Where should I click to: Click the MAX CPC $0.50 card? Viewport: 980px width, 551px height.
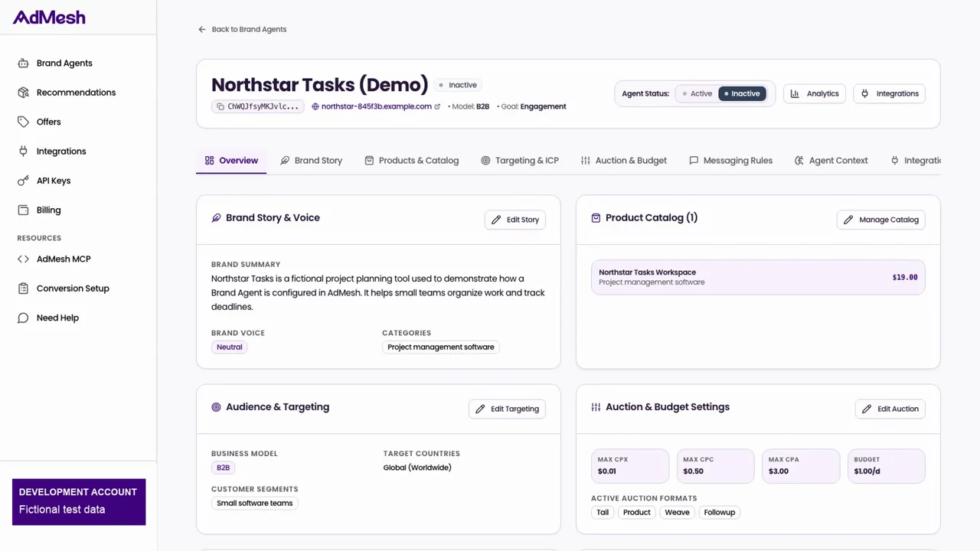715,466
